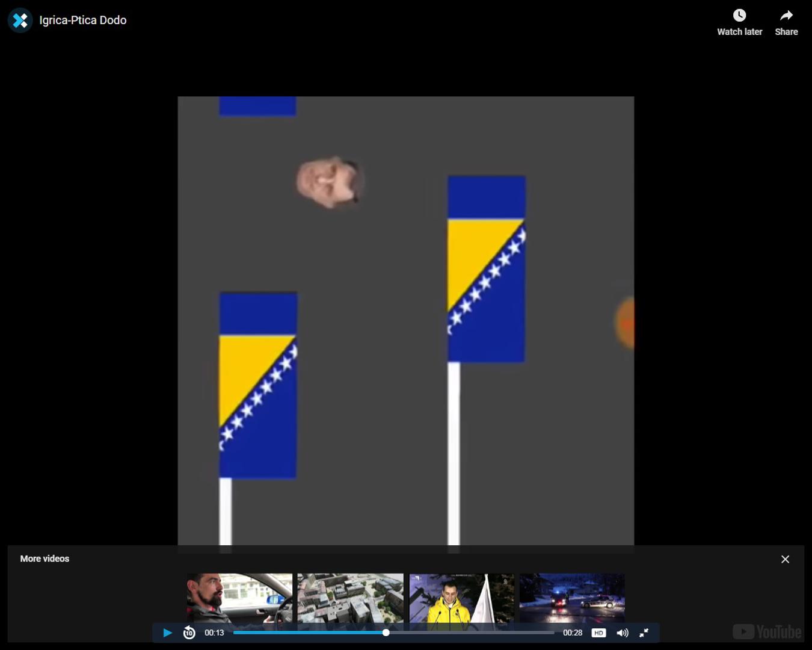Screen dimensions: 812x650
Task: Select the aerial city buildings thumbnail
Action: tap(350, 597)
